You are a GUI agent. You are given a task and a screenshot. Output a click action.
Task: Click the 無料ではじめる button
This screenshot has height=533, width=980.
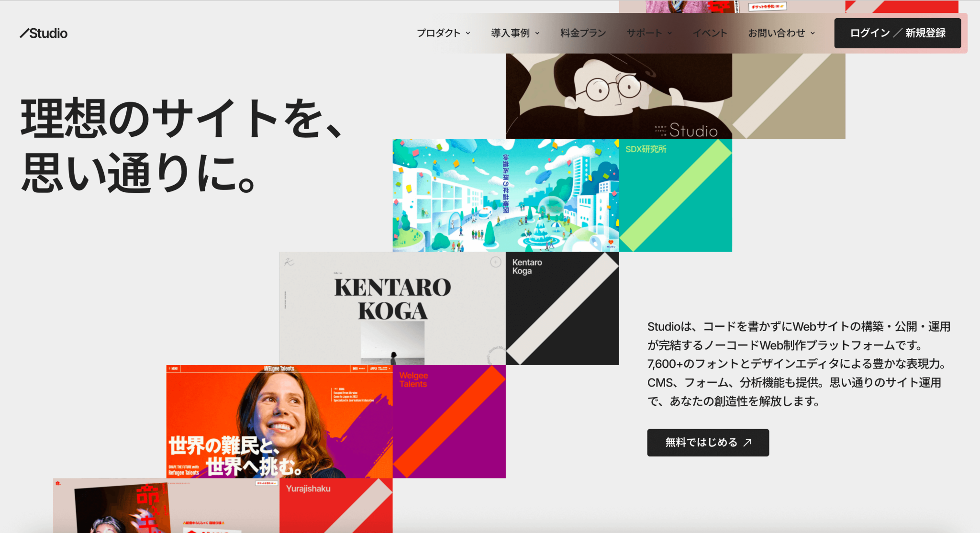click(708, 443)
